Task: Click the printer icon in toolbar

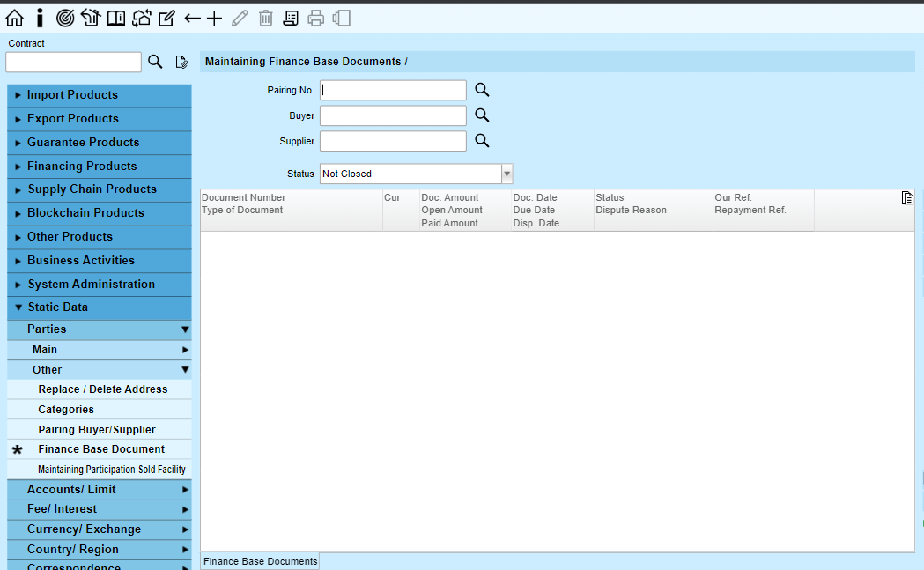Action: point(316,19)
